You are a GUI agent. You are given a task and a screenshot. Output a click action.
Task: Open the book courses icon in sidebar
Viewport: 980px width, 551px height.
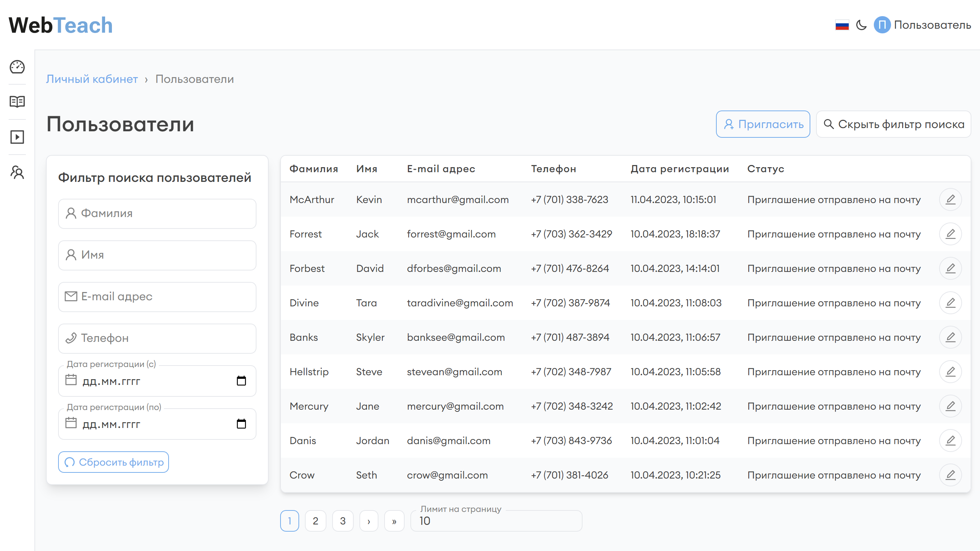[x=17, y=102]
